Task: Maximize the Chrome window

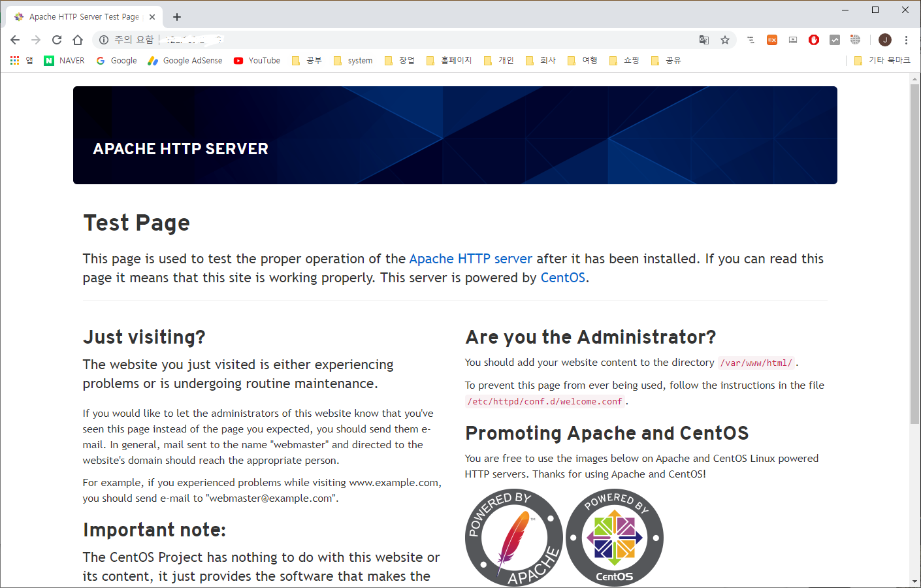Action: (x=875, y=10)
